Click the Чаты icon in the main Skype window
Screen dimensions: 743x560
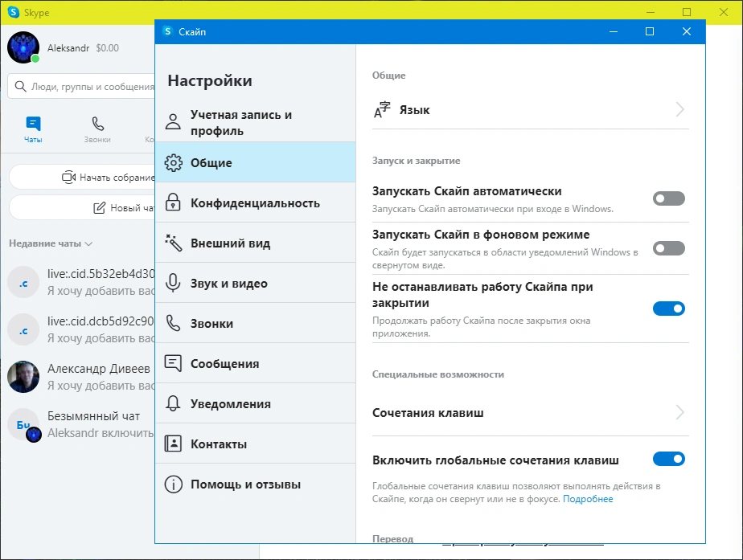(33, 124)
